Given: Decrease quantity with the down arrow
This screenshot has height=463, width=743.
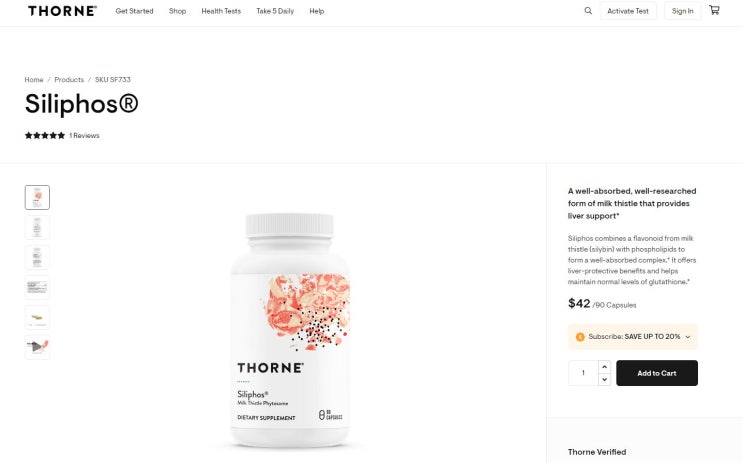Looking at the screenshot, I should click(x=604, y=380).
